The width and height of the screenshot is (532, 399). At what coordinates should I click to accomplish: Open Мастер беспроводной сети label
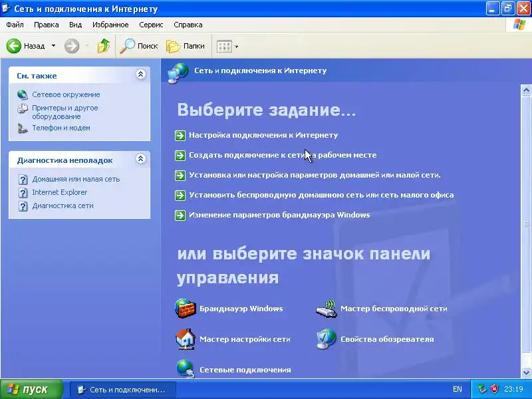(394, 309)
